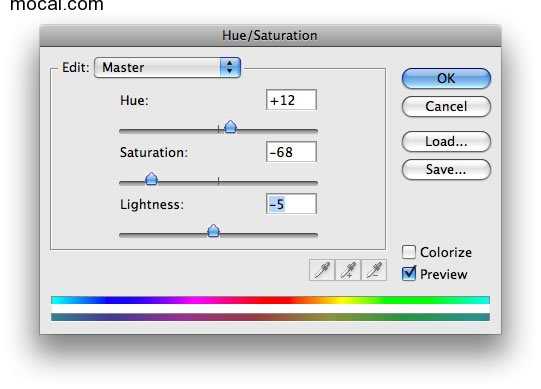Click the Edit dropdown arrow stepper
This screenshot has width=541, height=389.
point(230,67)
